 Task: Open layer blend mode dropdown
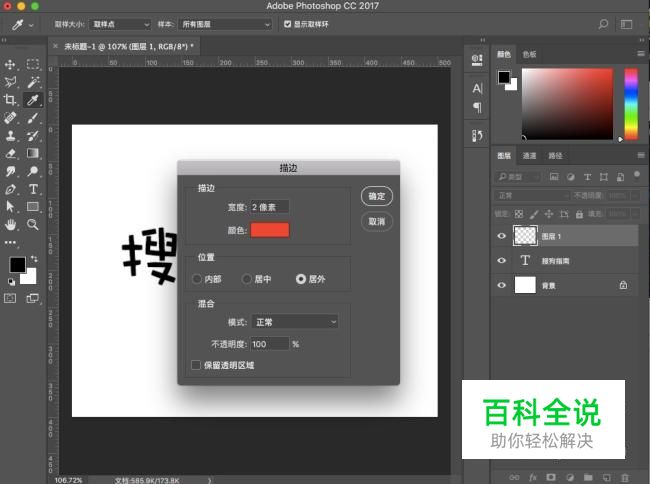pos(533,196)
